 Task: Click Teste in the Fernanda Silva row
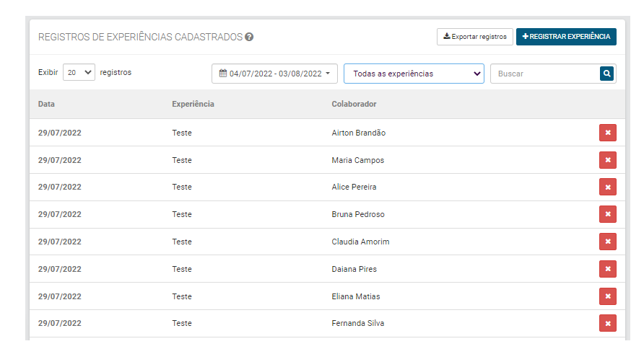(x=182, y=323)
